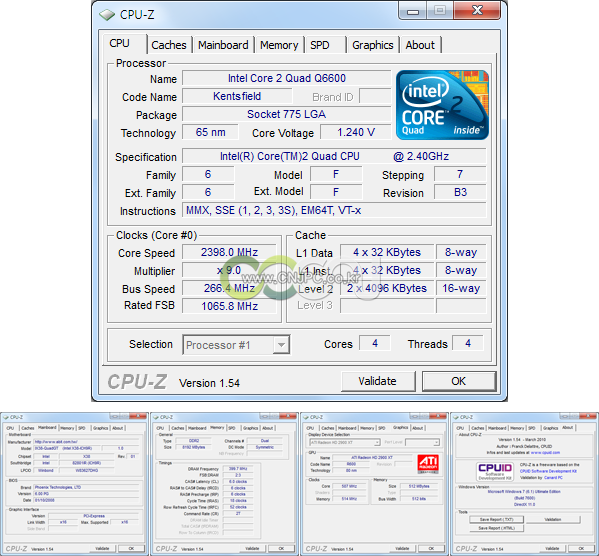
Task: Select the Graphics tab in large window
Action: (372, 45)
